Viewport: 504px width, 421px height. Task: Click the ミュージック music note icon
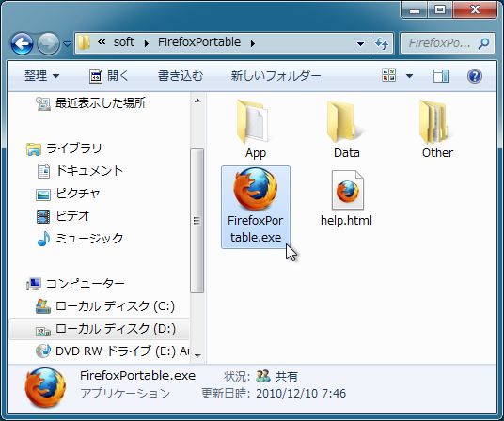(43, 239)
